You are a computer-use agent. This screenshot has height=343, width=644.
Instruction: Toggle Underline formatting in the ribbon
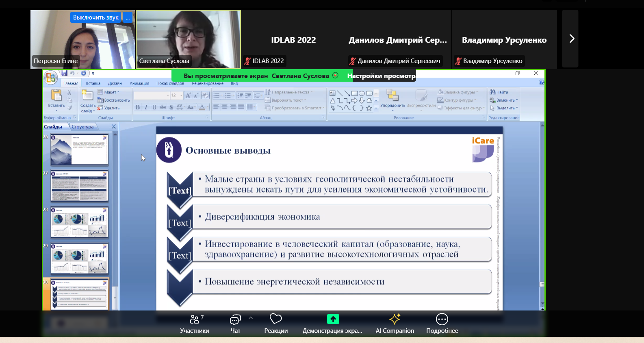[154, 107]
